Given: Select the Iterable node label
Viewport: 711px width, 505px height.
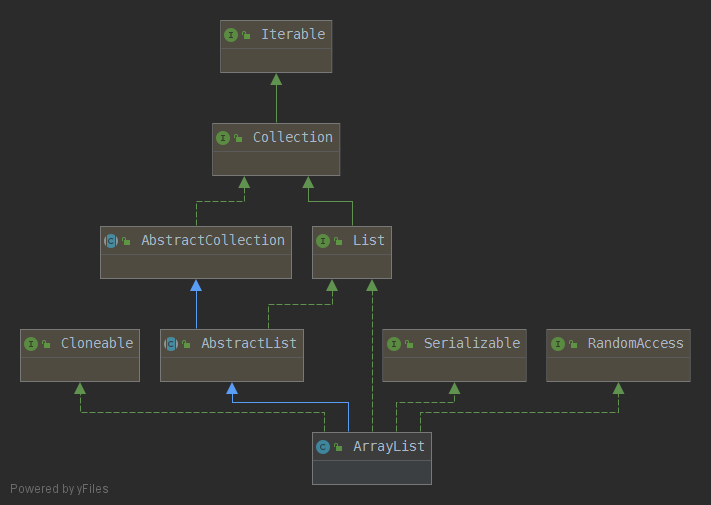Looking at the screenshot, I should pos(293,35).
